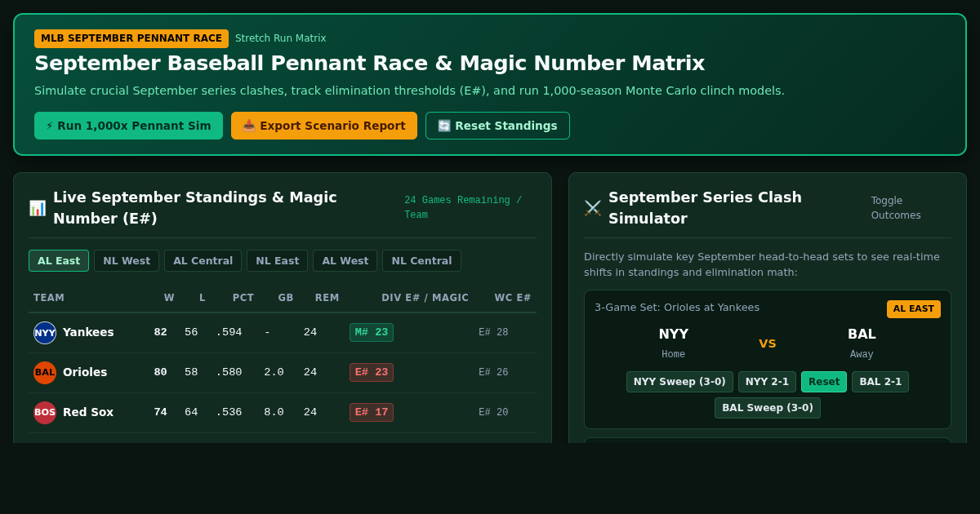The width and height of the screenshot is (980, 514).
Task: Click the Stretch Run Matrix subtitle
Action: [x=281, y=38]
